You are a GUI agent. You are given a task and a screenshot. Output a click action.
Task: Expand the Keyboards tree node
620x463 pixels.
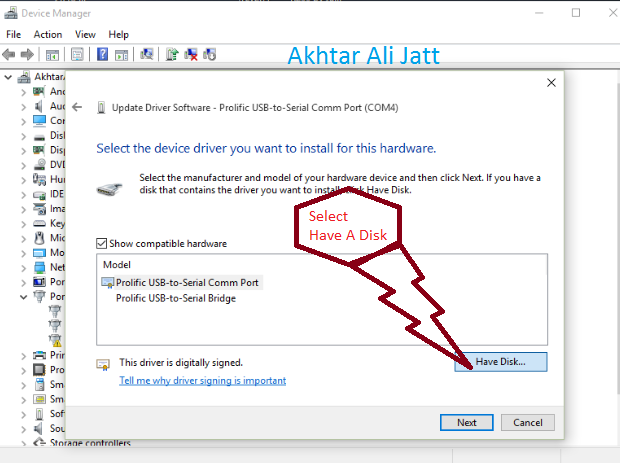click(23, 224)
